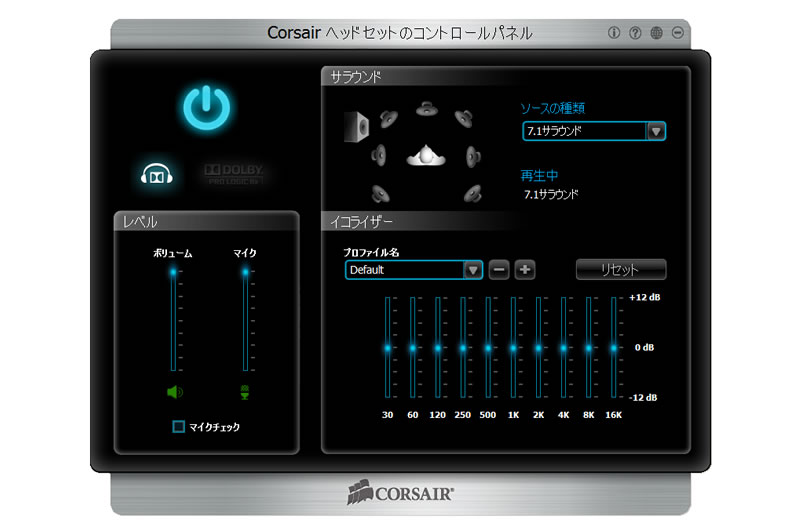Click the 8K equalizer slider

589,347
